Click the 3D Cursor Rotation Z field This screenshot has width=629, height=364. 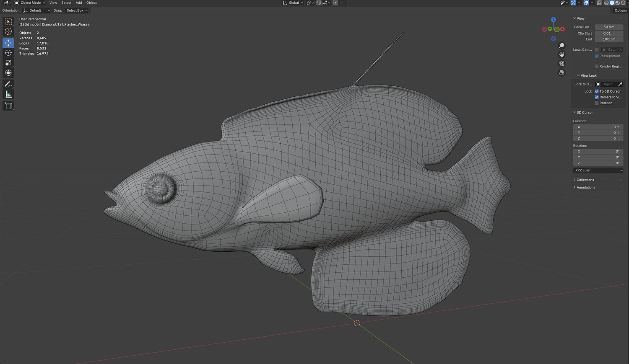click(x=598, y=163)
